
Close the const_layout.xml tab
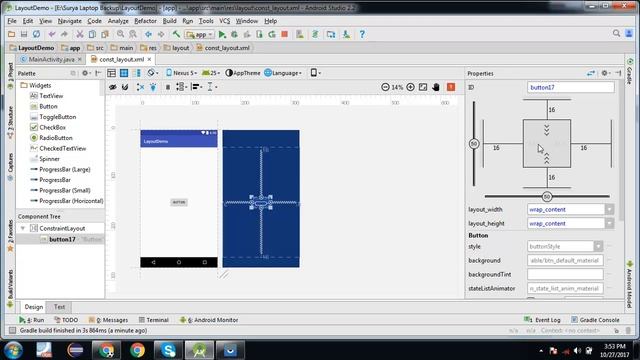click(x=149, y=60)
